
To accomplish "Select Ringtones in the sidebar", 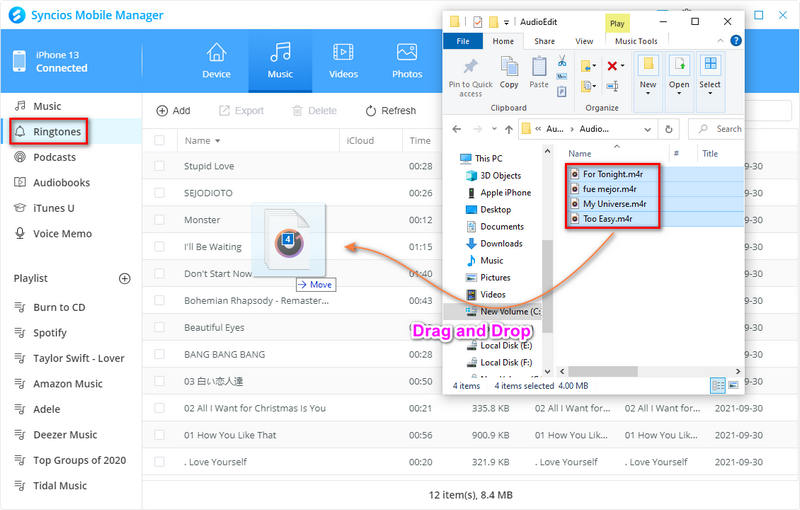I will tap(57, 132).
